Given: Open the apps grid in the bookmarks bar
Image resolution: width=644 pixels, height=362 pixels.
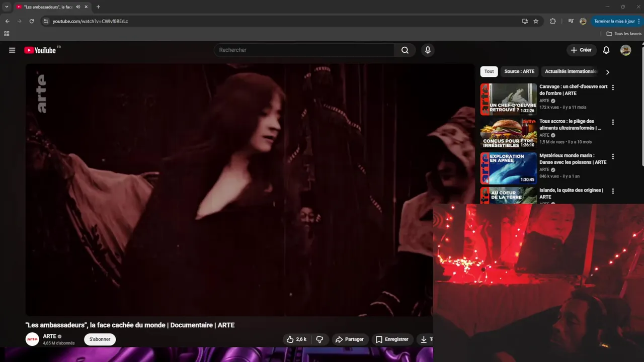Looking at the screenshot, I should point(7,34).
